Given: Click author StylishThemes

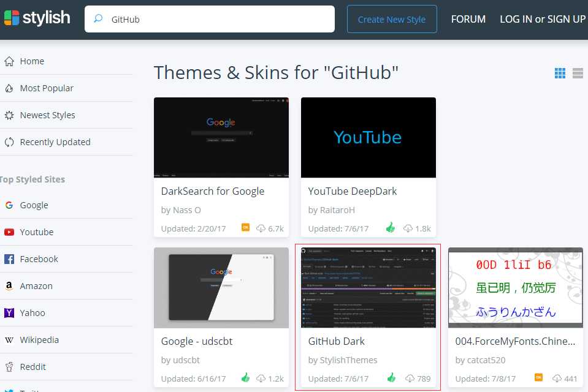Looking at the screenshot, I should coord(348,360).
